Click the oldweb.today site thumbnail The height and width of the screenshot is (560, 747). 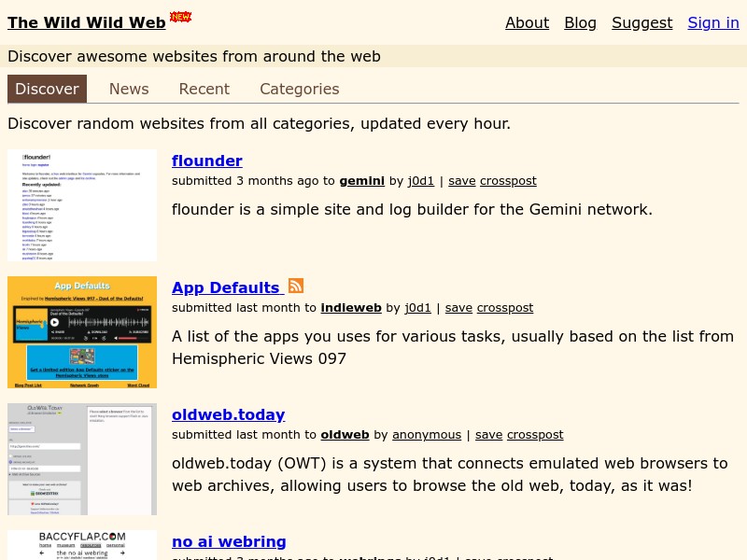[82, 459]
